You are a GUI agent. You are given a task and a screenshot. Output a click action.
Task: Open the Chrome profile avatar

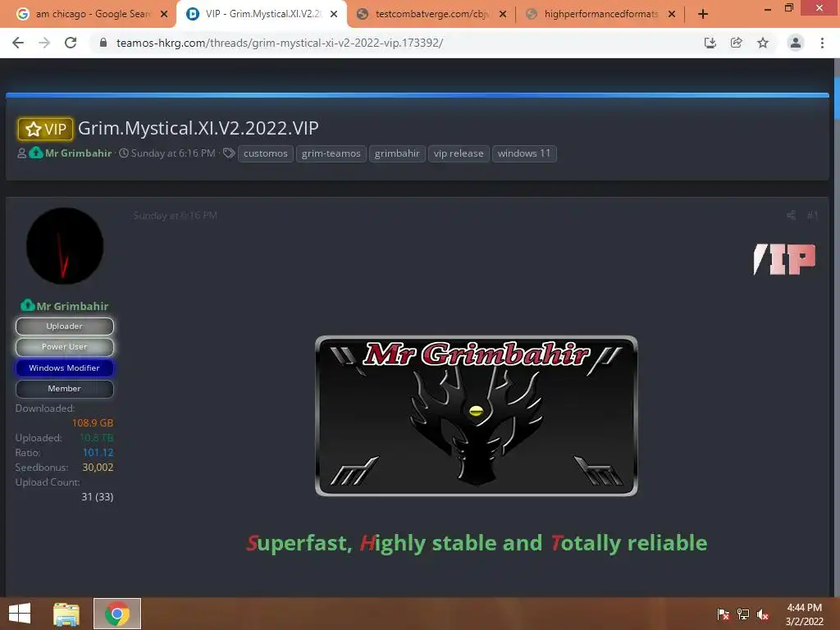click(x=796, y=43)
